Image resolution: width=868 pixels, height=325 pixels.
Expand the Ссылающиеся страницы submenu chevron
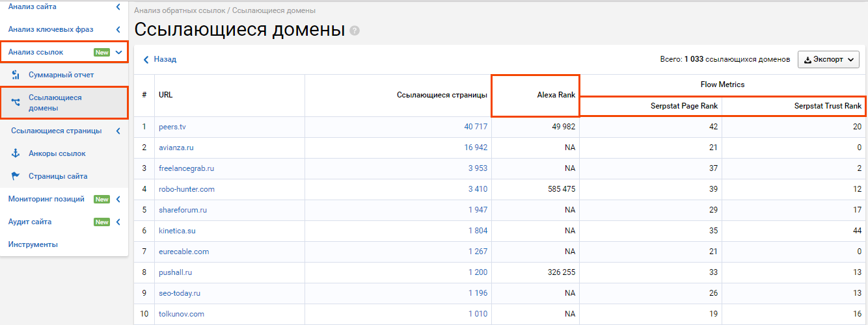tap(118, 131)
